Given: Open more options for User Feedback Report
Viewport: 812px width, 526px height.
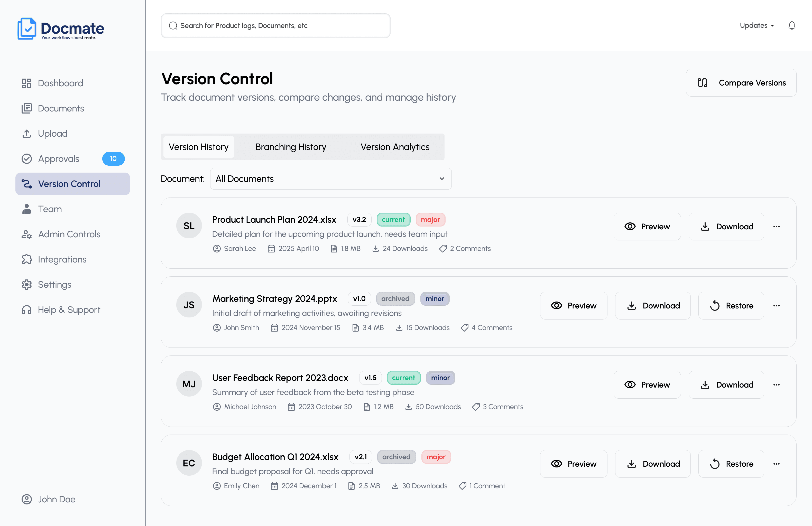Looking at the screenshot, I should coord(777,385).
